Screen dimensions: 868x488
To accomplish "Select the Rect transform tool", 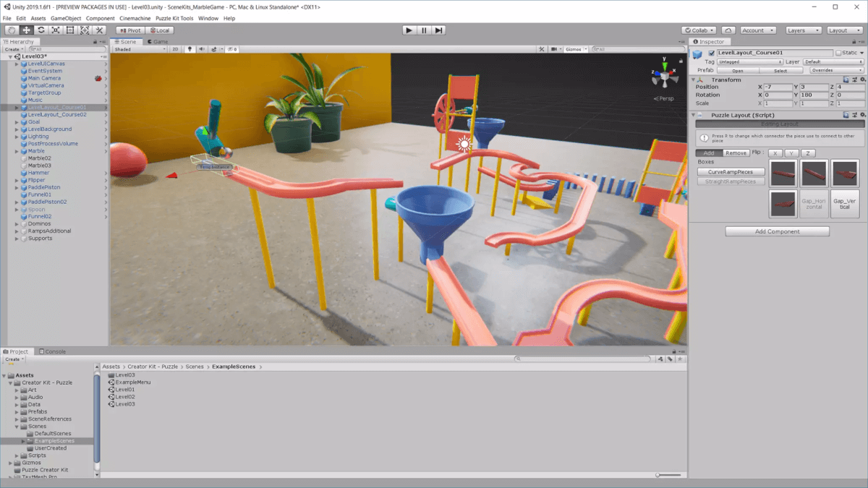I will click(x=70, y=30).
